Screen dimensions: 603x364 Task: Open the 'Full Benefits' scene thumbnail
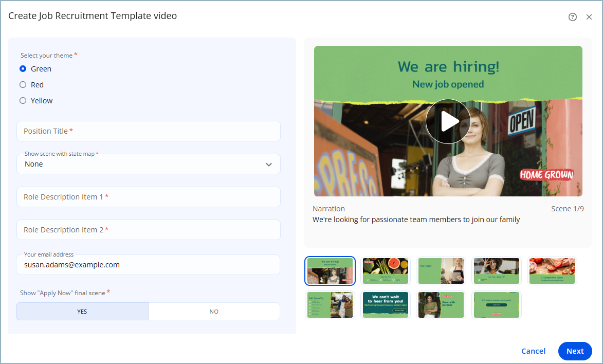tap(330, 305)
